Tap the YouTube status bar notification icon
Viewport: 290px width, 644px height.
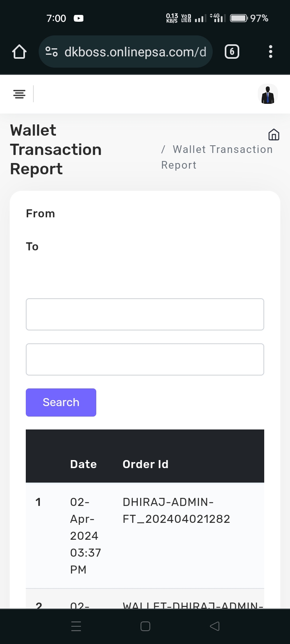click(x=79, y=18)
